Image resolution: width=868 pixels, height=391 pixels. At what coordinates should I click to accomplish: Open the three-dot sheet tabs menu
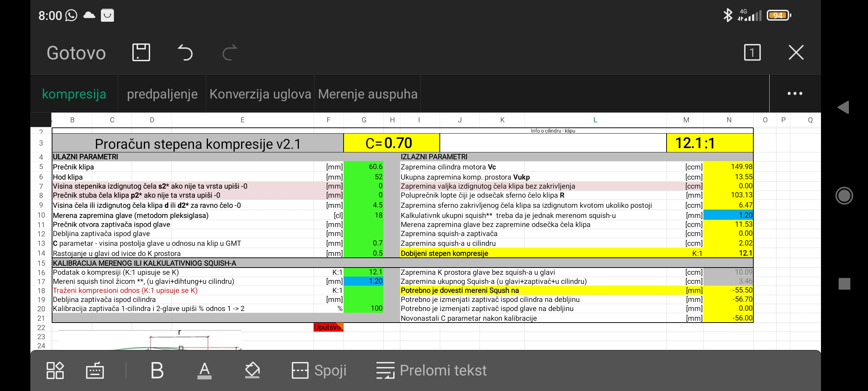[795, 93]
